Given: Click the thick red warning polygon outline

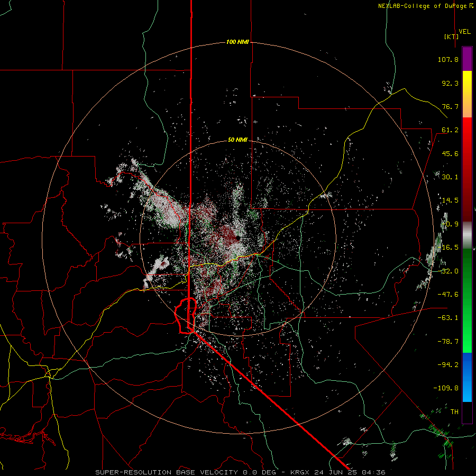Looking at the screenshot, I should coord(186,315).
